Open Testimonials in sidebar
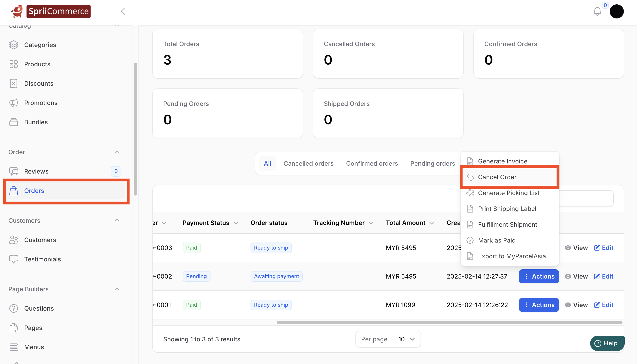Image resolution: width=637 pixels, height=364 pixels. click(x=42, y=259)
